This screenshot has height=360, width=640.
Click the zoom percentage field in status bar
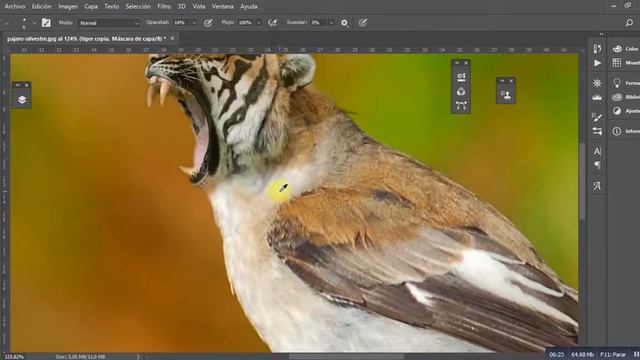pos(14,357)
